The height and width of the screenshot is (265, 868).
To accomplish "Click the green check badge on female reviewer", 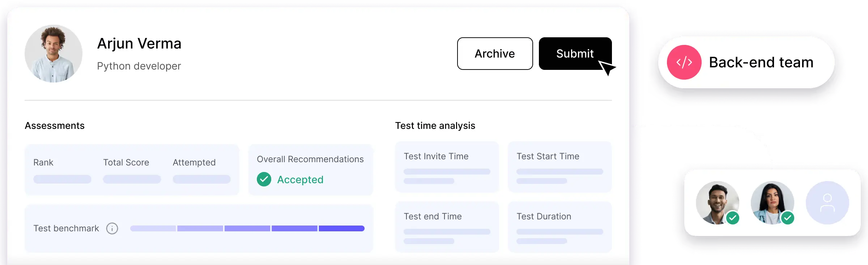I will click(x=788, y=218).
